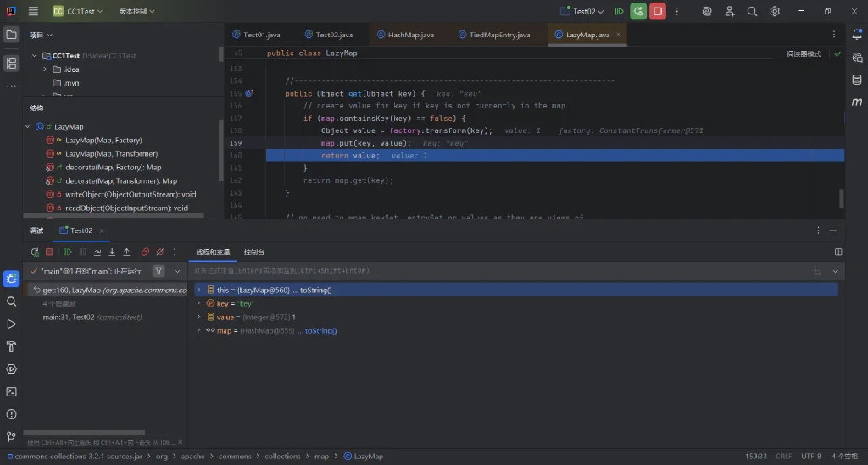This screenshot has width=868, height=465.
Task: Open code with me add-user icon
Action: 730,11
